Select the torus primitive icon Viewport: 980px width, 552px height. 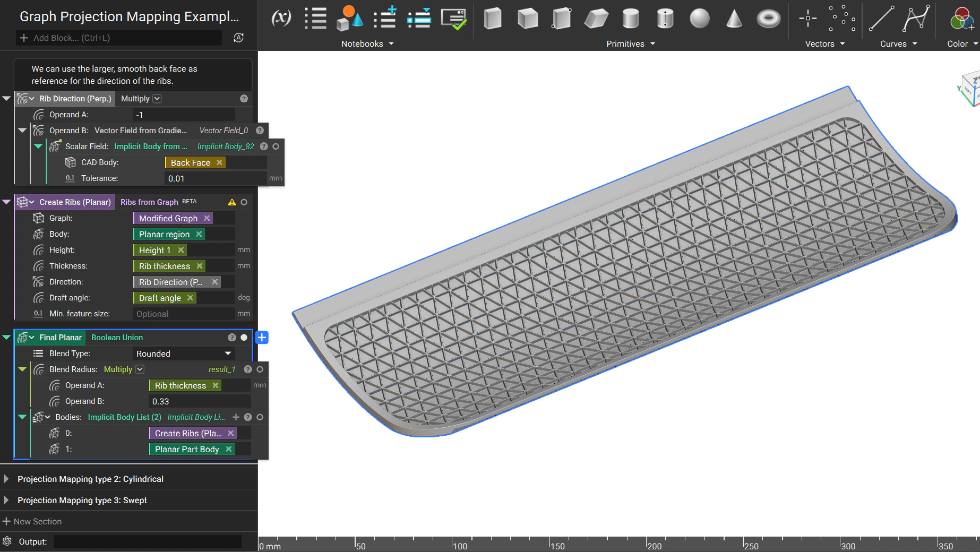point(768,19)
